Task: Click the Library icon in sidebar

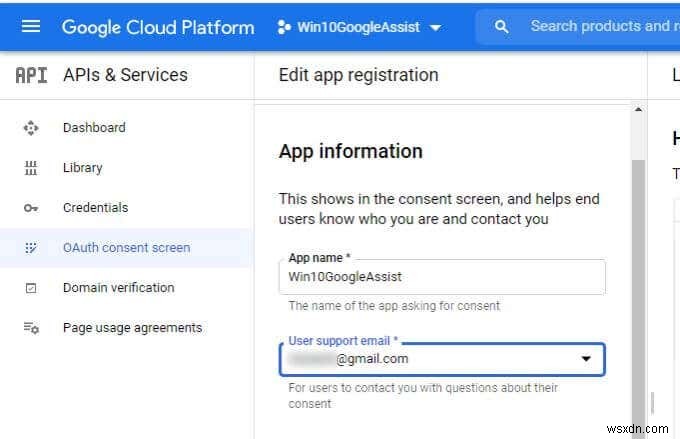Action: click(x=31, y=168)
